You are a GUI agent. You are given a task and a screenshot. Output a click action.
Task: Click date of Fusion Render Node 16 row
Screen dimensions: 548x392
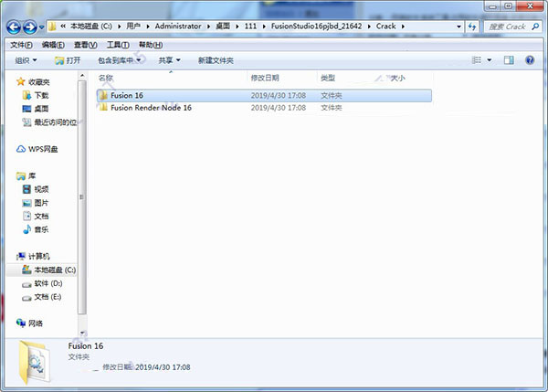point(279,108)
